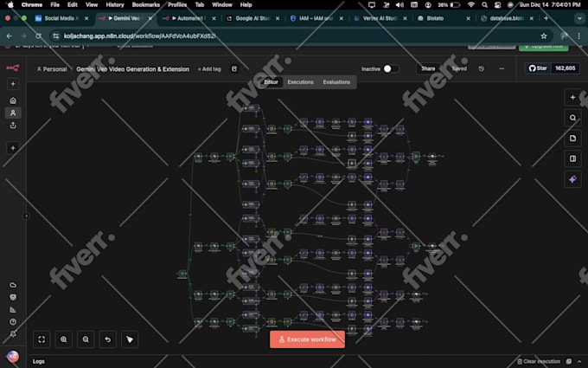Switch to the Editor tab

pos(271,82)
